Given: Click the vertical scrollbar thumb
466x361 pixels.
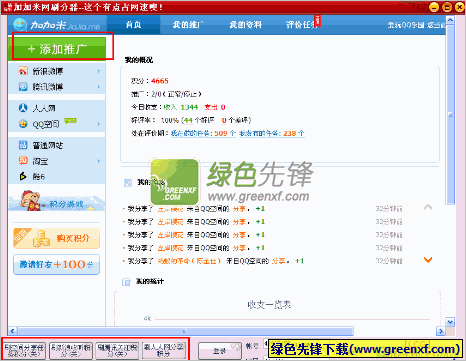Looking at the screenshot, I should pos(450,114).
